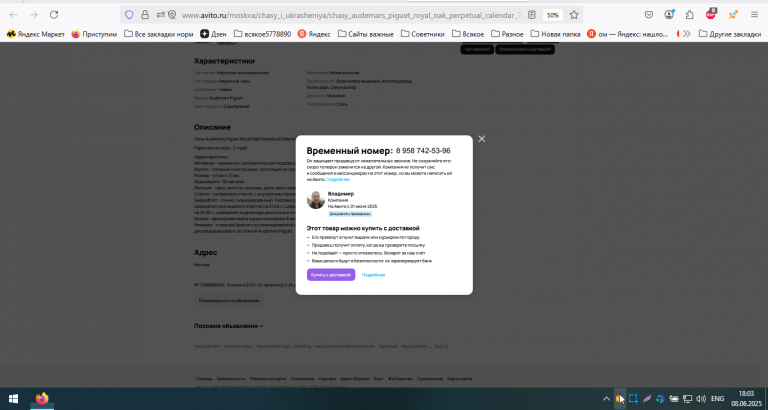Open 'Всякое' bookmark folder

pyautogui.click(x=468, y=34)
